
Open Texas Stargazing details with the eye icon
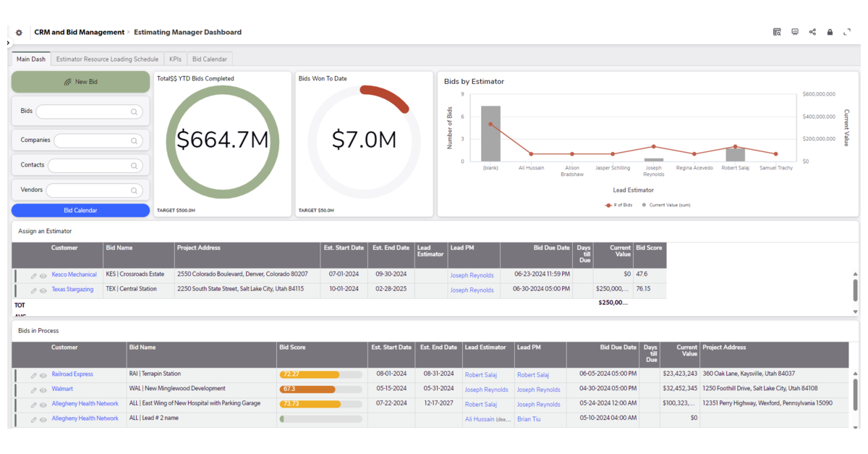(43, 290)
